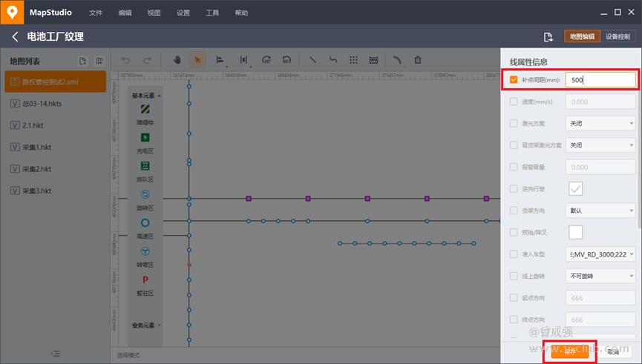Open the 准入车型 dropdown
Viewport: 642px width, 364px height.
[x=600, y=254]
